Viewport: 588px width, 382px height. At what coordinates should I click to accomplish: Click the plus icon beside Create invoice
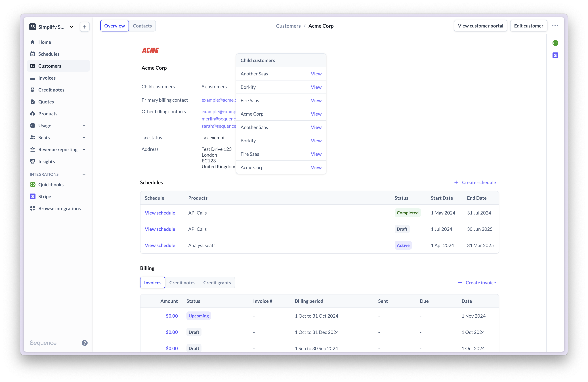tap(460, 283)
